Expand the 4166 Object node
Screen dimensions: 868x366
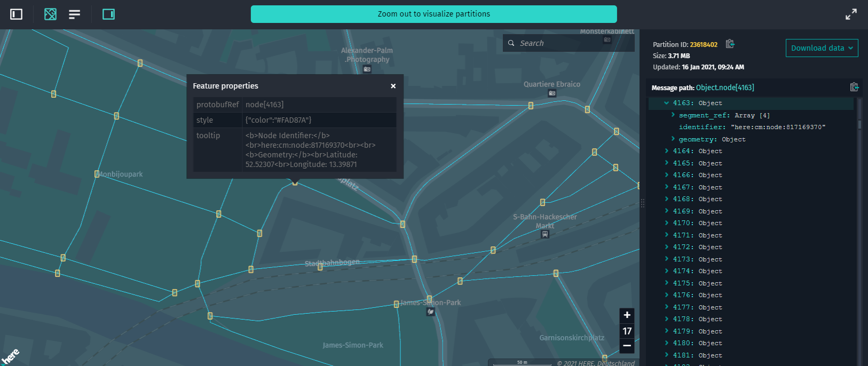coord(666,175)
